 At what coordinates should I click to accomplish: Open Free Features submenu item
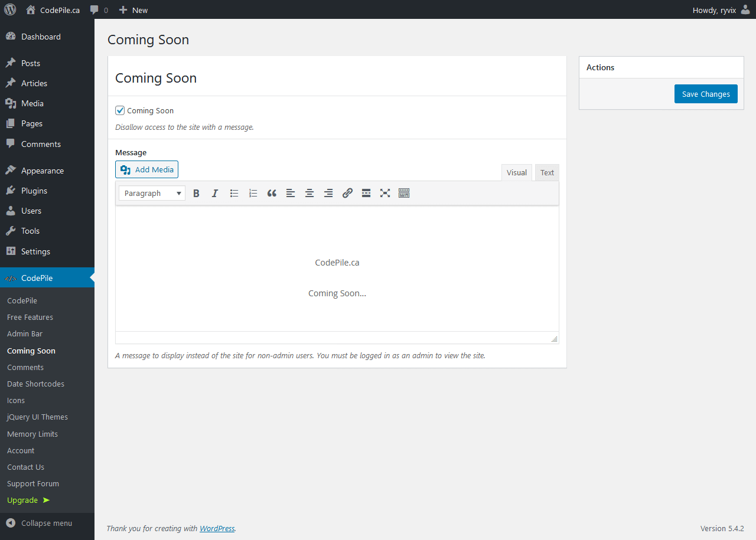30,317
